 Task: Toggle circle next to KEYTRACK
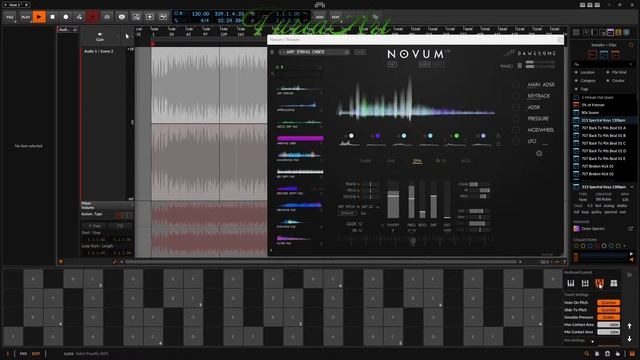click(516, 96)
